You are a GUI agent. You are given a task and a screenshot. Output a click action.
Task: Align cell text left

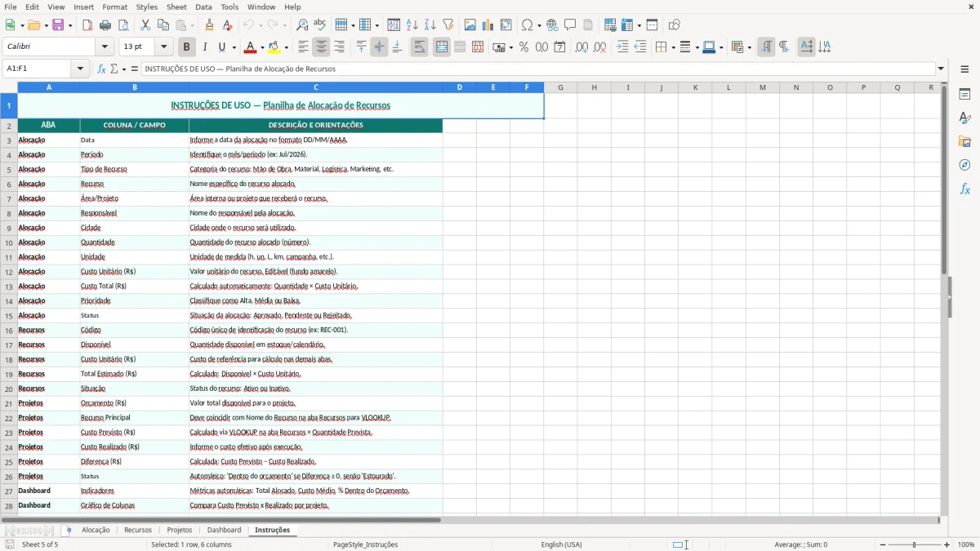(303, 47)
